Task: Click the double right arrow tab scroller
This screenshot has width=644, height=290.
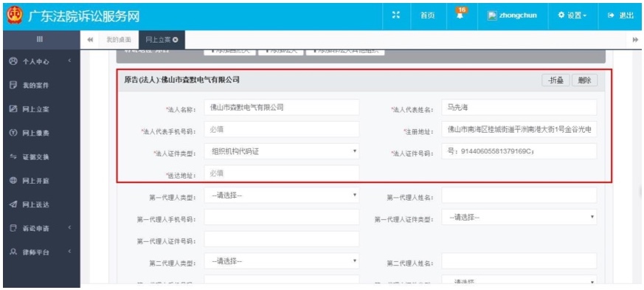Action: pyautogui.click(x=635, y=40)
